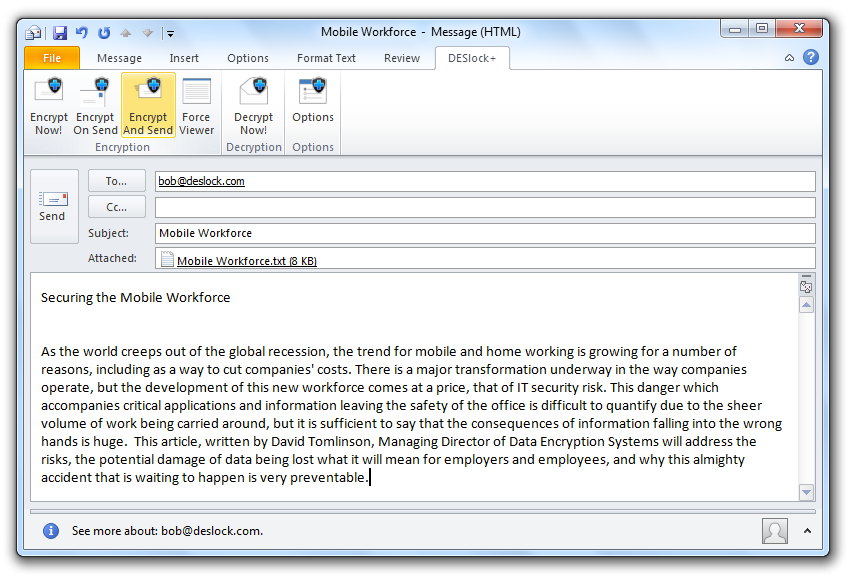847x575 pixels.
Task: Open Microsoft Office Help question mark
Action: (x=810, y=57)
